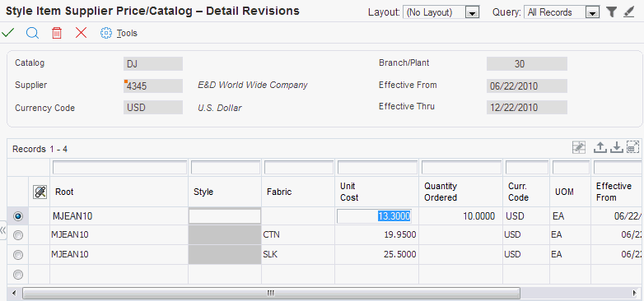Click the Effective From column header
This screenshot has height=301, width=644.
[618, 192]
